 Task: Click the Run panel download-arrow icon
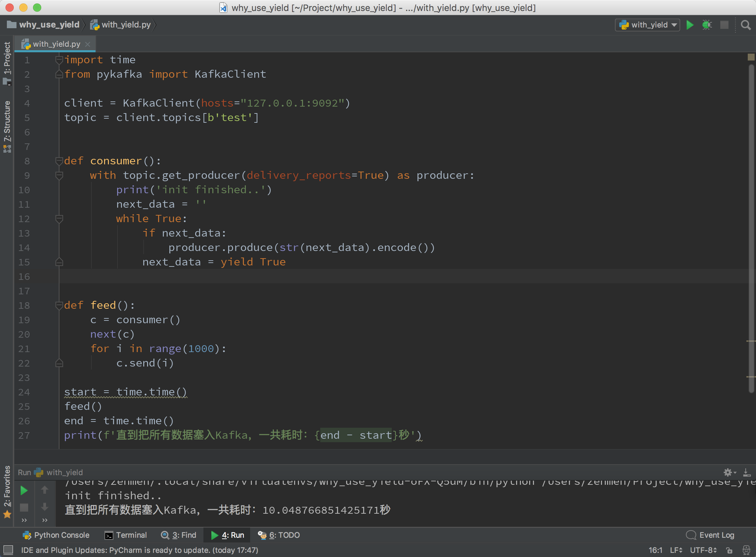coord(746,472)
